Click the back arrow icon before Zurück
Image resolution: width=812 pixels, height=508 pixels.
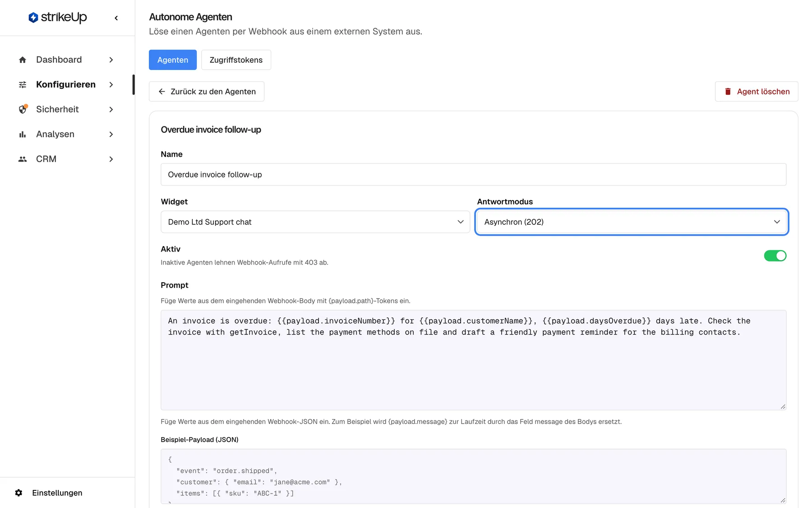pos(162,92)
